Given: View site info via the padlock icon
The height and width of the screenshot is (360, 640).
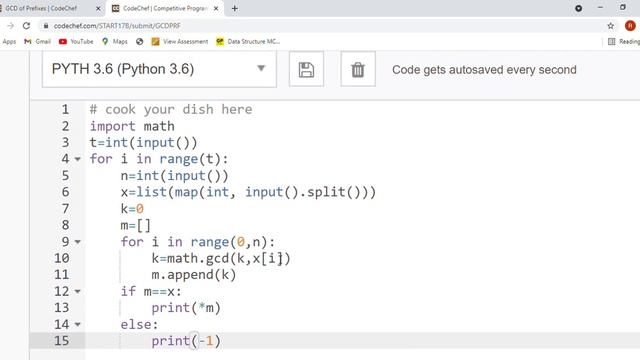Looking at the screenshot, I should 46,26.
